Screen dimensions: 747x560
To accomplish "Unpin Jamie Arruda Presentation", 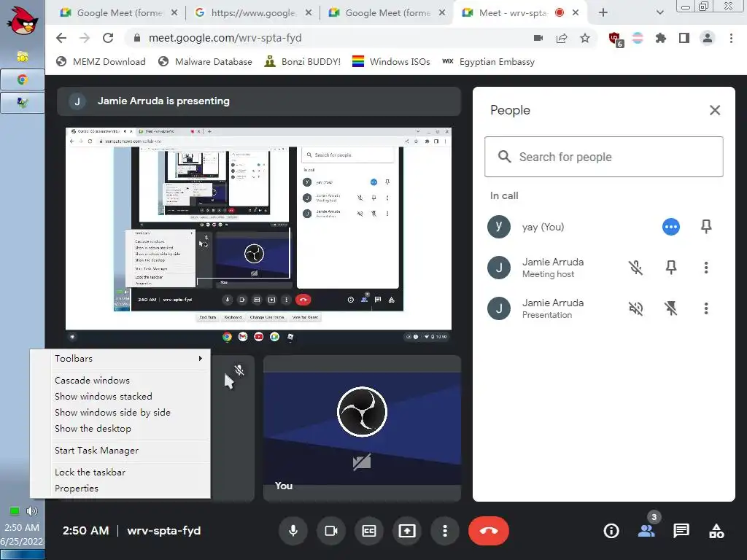I will click(x=671, y=308).
